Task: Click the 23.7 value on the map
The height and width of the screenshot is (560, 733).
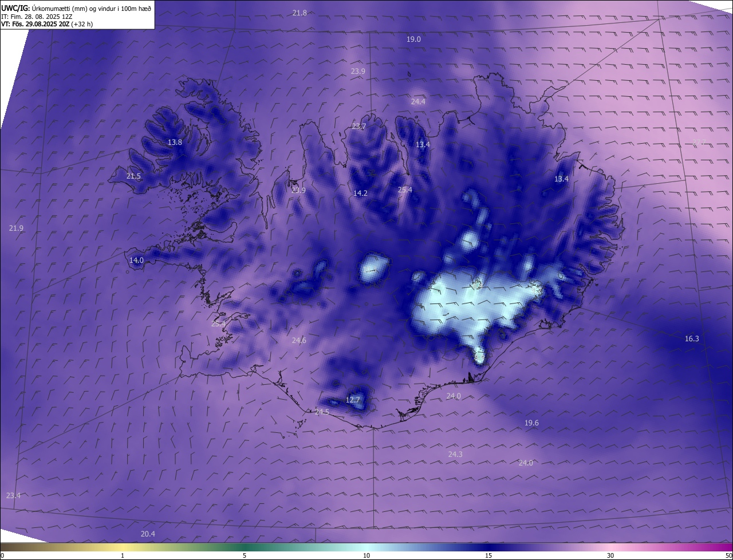Action: [358, 126]
